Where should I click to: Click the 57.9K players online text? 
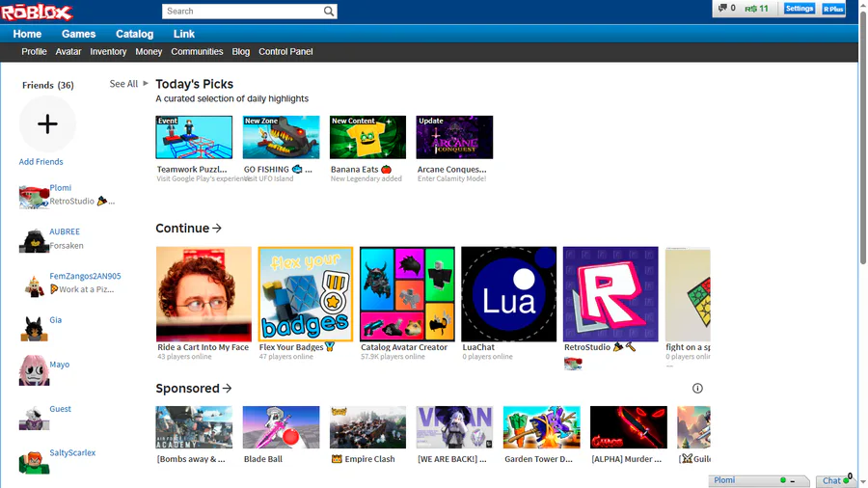393,357
